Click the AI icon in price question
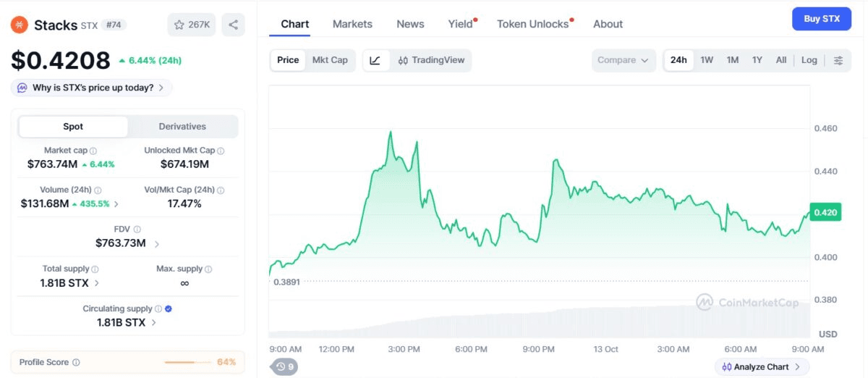 [22, 88]
